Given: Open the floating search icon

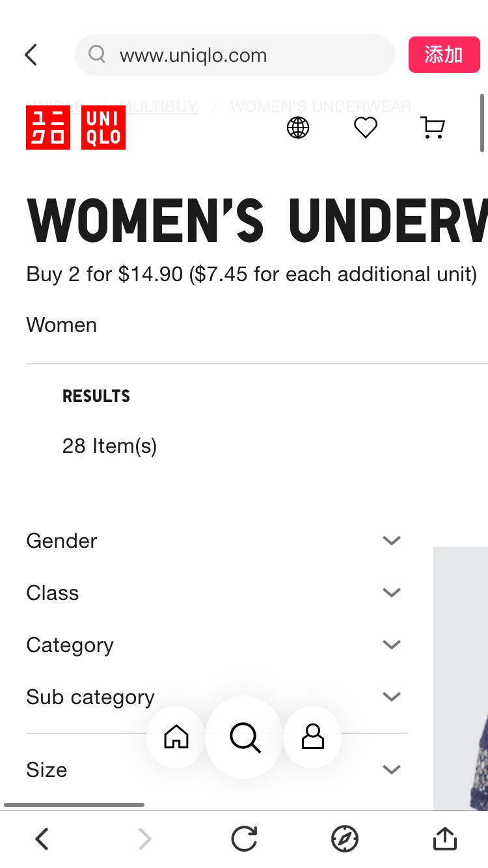Looking at the screenshot, I should [x=244, y=738].
